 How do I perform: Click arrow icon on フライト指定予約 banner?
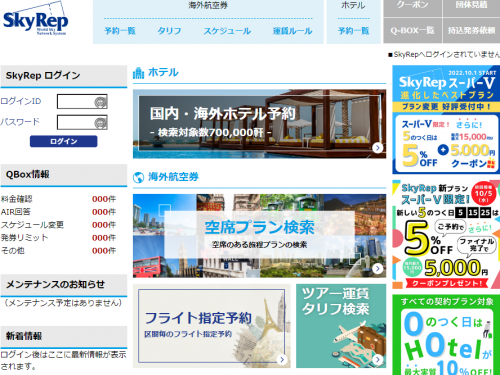(x=282, y=359)
